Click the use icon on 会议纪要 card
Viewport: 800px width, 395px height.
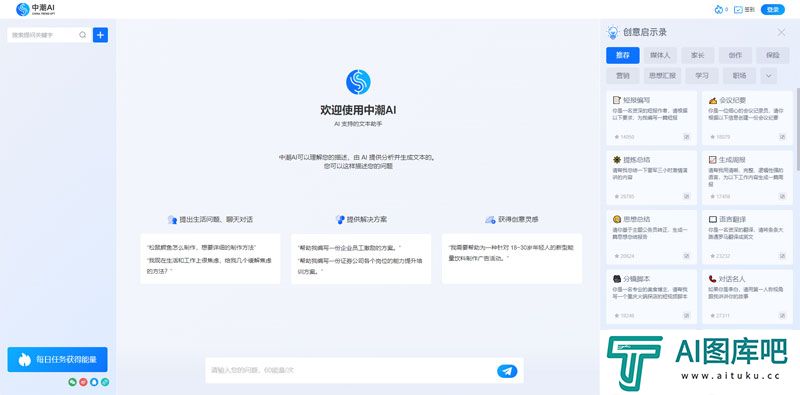782,137
